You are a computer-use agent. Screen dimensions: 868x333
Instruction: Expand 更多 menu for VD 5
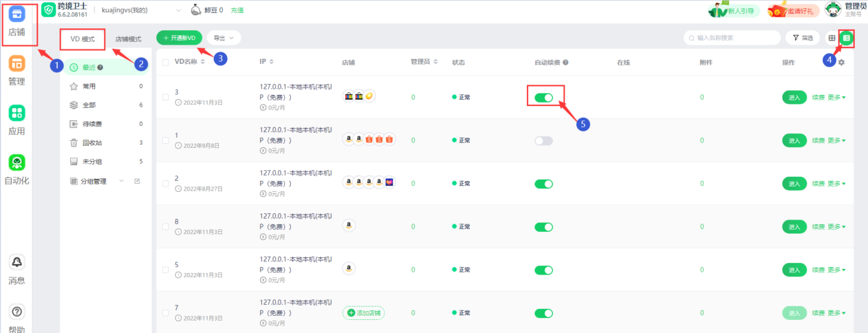point(837,270)
